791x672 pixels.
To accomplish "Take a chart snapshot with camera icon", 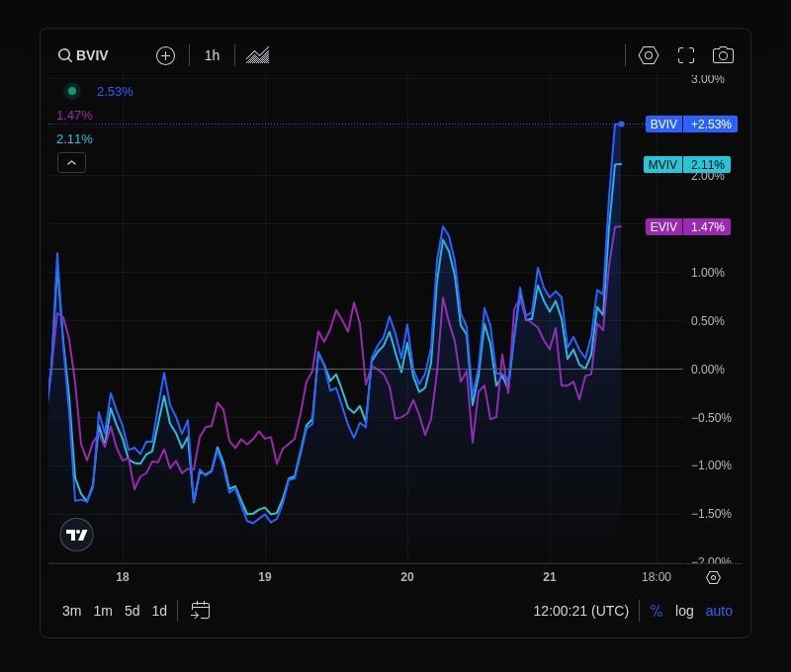I will point(723,55).
